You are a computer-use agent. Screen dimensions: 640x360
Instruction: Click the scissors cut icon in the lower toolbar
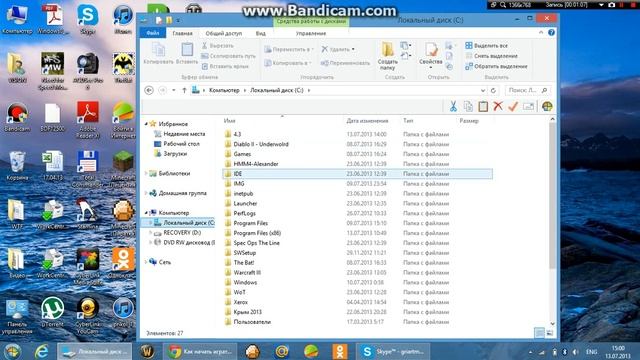(453, 107)
